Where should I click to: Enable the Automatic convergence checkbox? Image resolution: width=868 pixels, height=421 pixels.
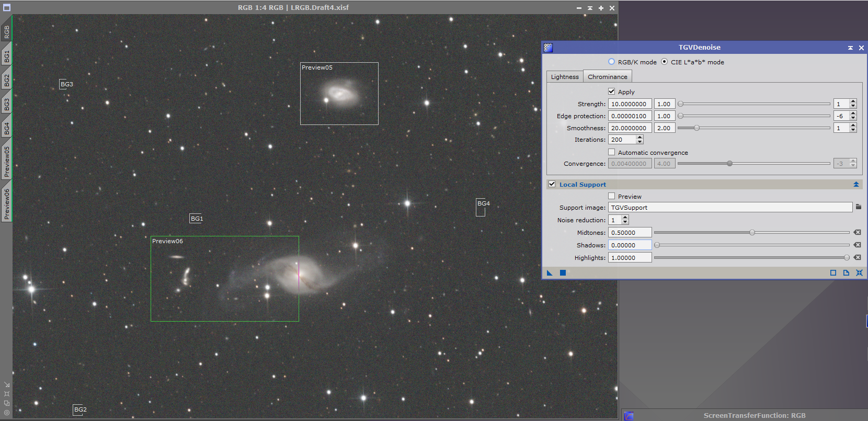coord(611,152)
